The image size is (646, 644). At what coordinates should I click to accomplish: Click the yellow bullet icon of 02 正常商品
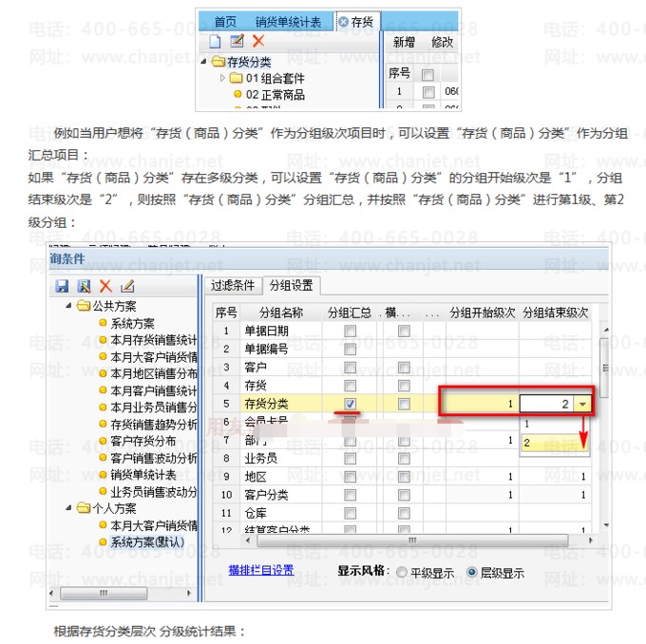[237, 94]
